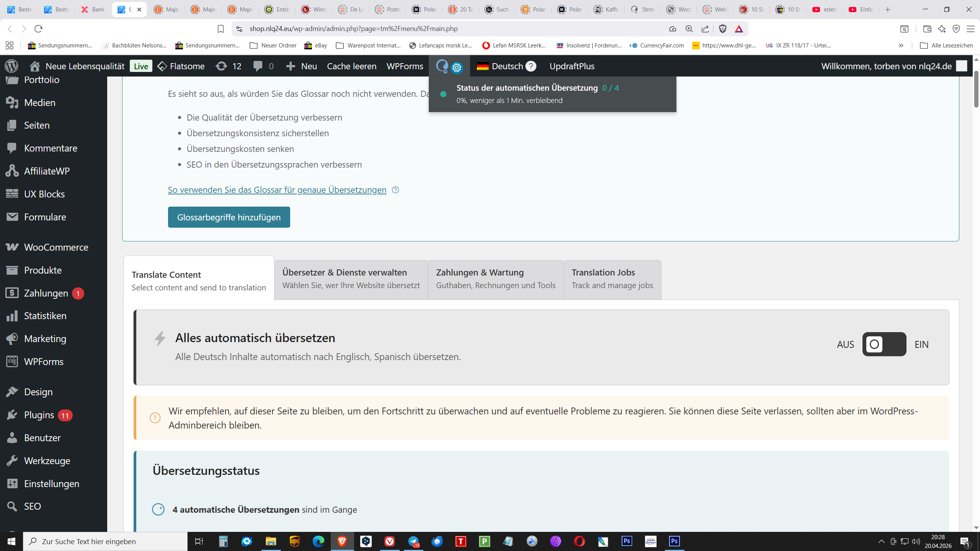
Task: Click help icon beside glossary link
Action: tap(395, 190)
